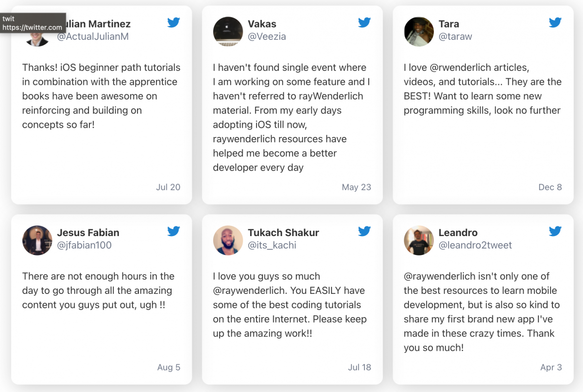Open the @ActualJulianM handle link
This screenshot has width=583, height=392.
[93, 36]
